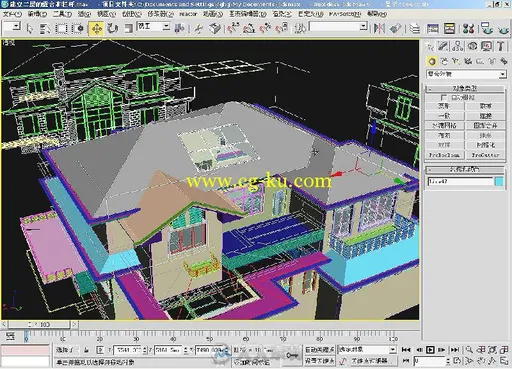Click the Quick Render teapot icon
The image size is (512, 369).
[x=504, y=29]
